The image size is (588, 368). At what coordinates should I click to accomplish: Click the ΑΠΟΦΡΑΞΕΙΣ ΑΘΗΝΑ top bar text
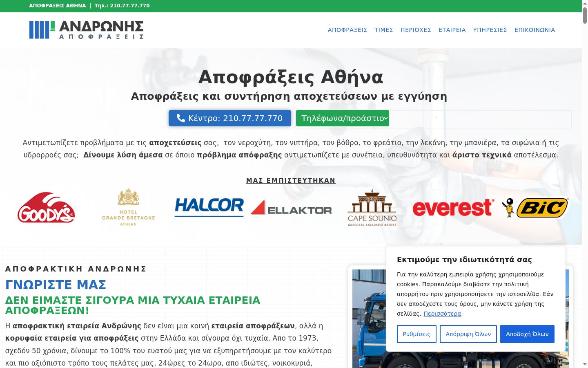[x=58, y=6]
